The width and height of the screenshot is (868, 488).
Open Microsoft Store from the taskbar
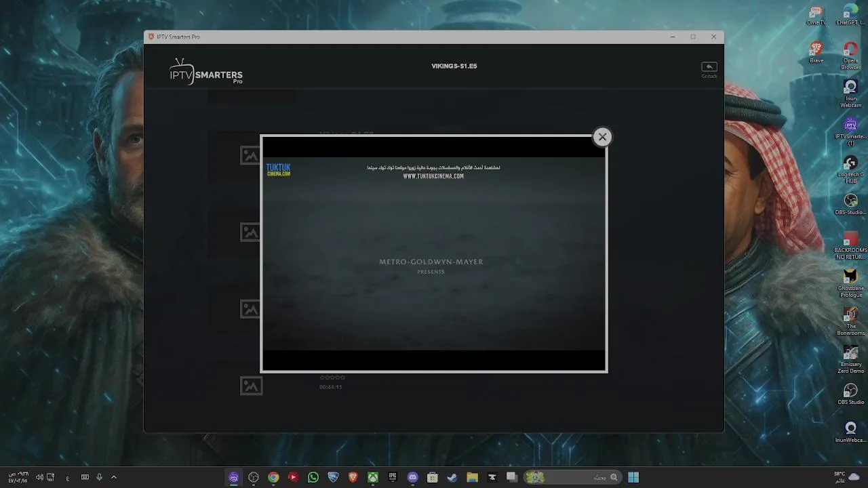[x=433, y=477]
